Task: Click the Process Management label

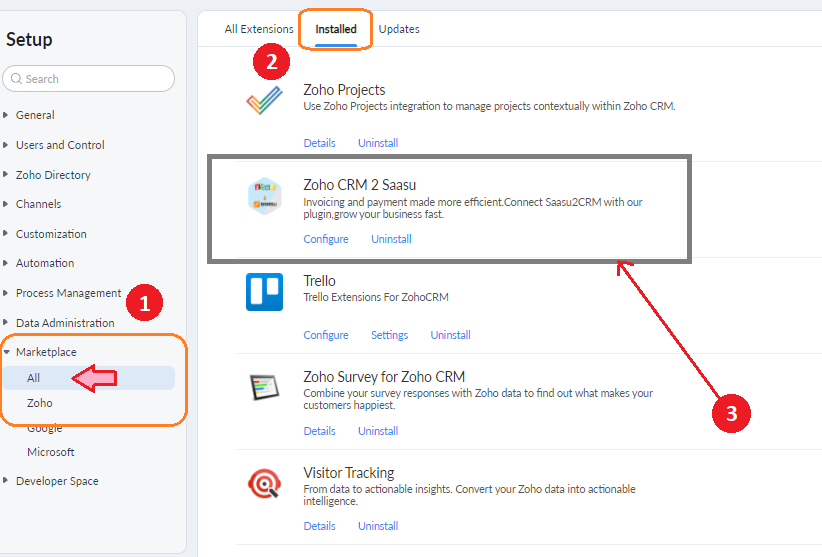Action: click(69, 293)
